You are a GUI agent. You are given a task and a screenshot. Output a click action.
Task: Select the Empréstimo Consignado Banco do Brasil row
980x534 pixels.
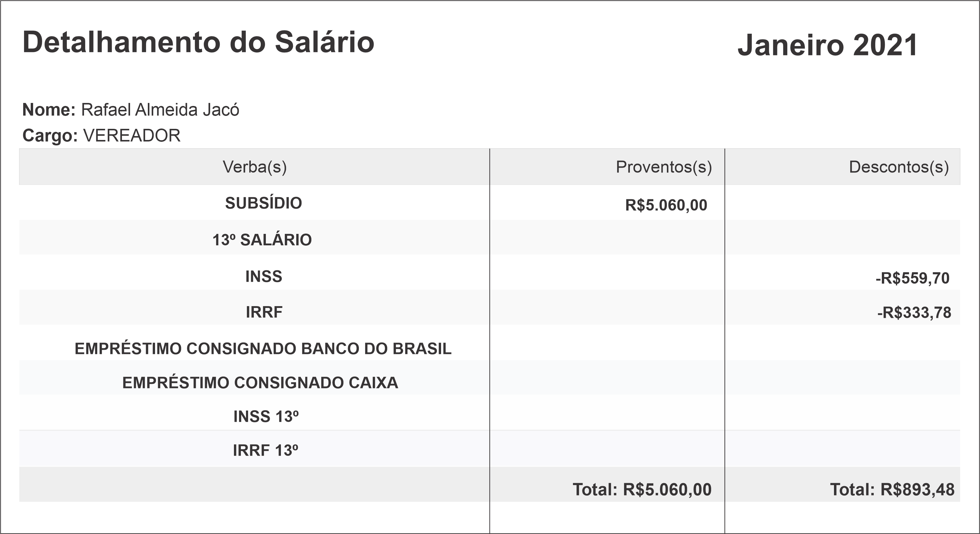263,349
